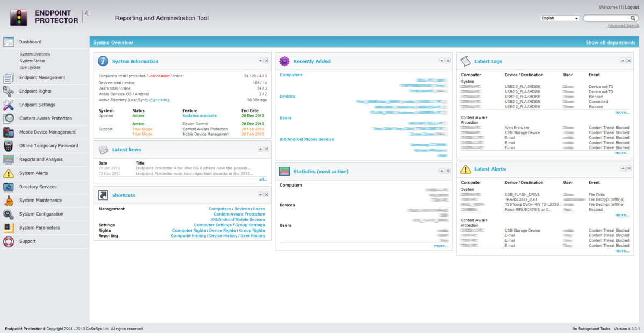Close the Statistics (most active) panel

click(x=448, y=171)
